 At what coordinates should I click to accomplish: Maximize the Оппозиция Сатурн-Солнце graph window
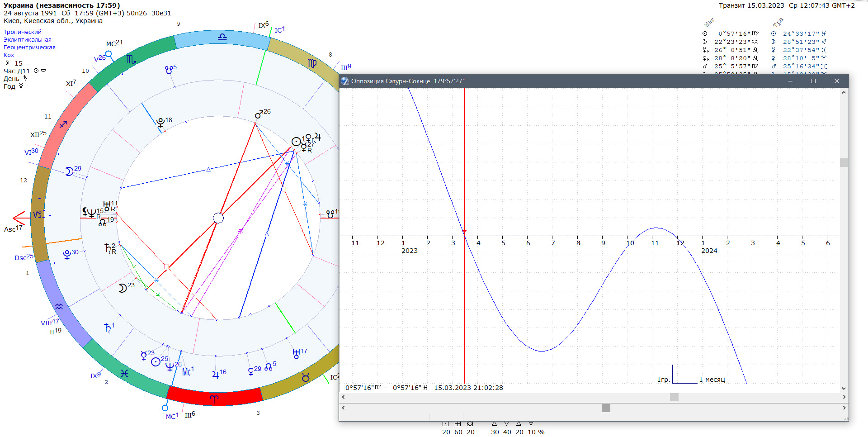813,81
